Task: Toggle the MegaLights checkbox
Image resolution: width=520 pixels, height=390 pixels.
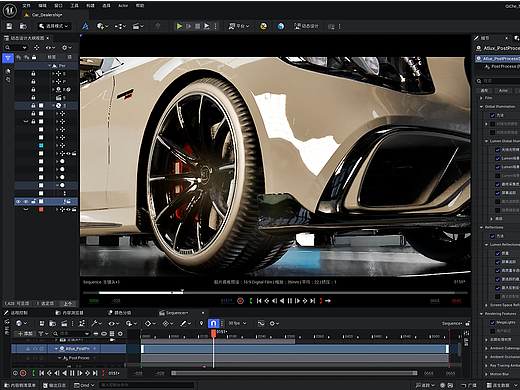Action: coord(492,322)
